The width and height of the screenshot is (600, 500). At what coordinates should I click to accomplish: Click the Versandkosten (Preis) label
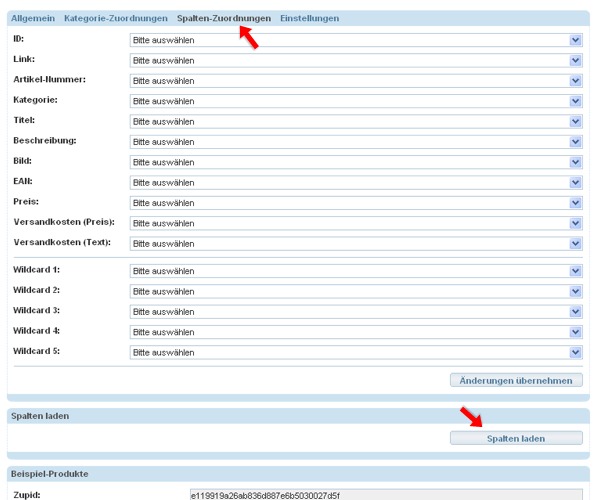(64, 222)
